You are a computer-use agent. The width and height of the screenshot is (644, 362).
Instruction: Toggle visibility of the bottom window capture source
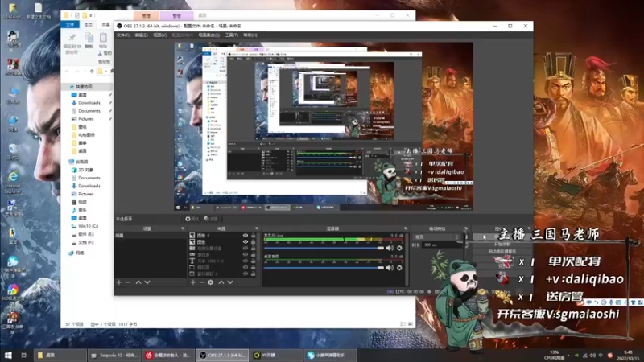click(246, 274)
